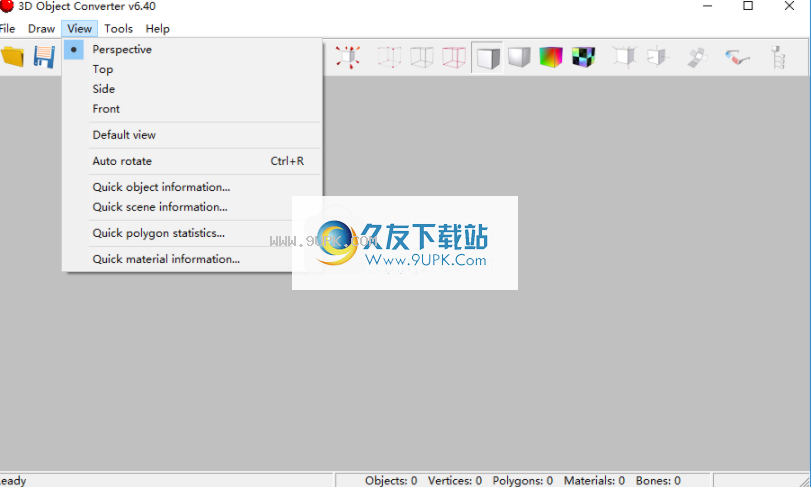
Task: Click the Materials: 0 status entry
Action: coord(594,480)
